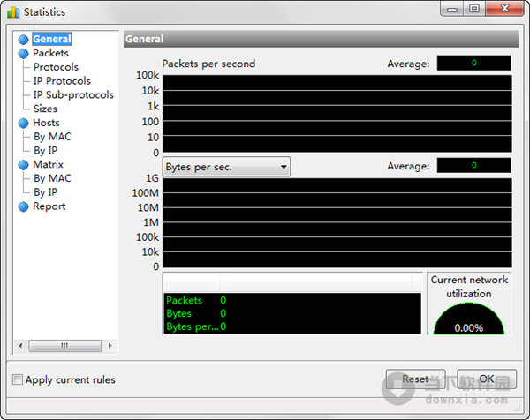Image resolution: width=530 pixels, height=420 pixels.
Task: Click the blue bullet icon beside General
Action: pos(23,40)
